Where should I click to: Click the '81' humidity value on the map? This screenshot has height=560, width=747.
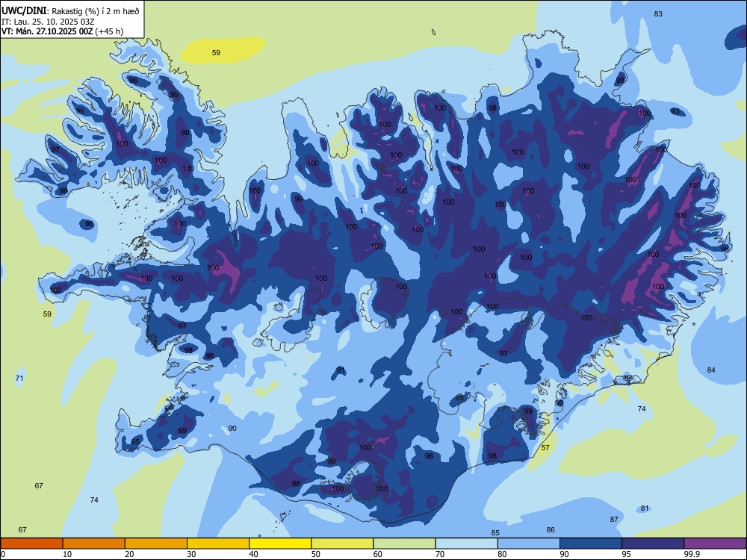645,508
